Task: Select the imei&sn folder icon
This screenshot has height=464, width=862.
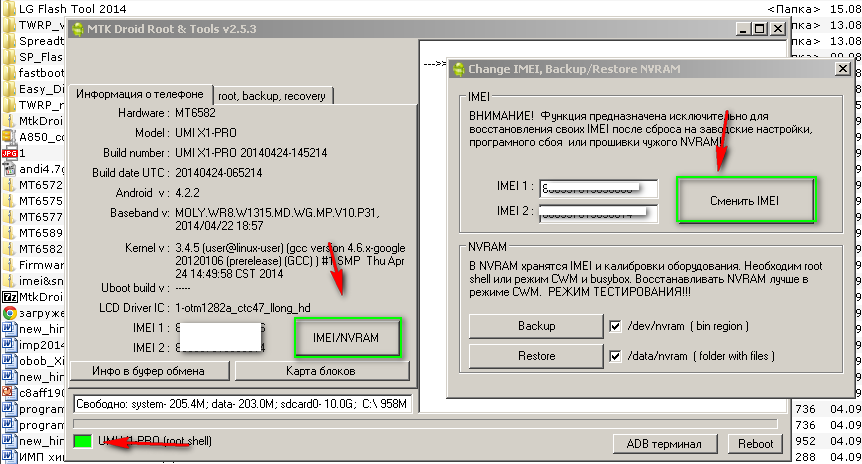Action: coord(9,280)
